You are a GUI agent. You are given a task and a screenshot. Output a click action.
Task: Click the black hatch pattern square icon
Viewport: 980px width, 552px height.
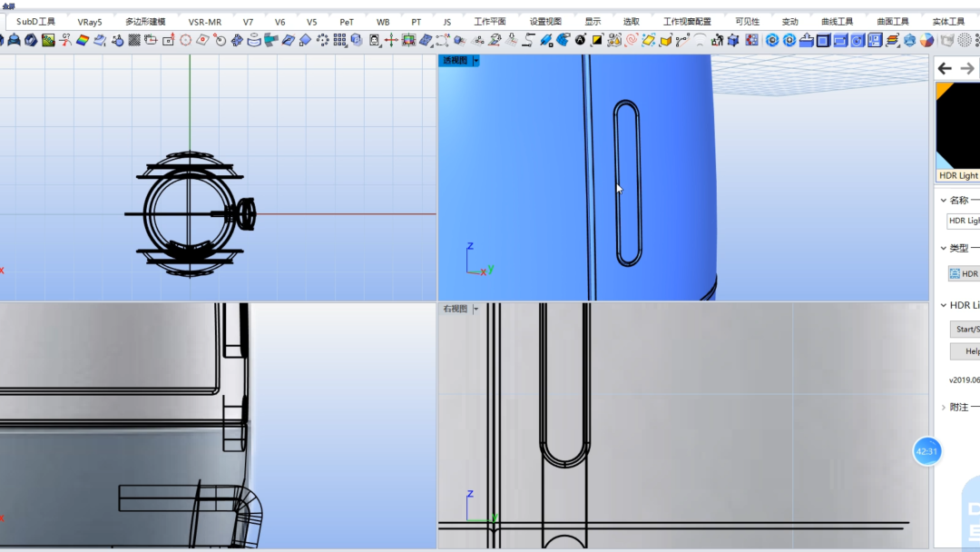pos(133,41)
